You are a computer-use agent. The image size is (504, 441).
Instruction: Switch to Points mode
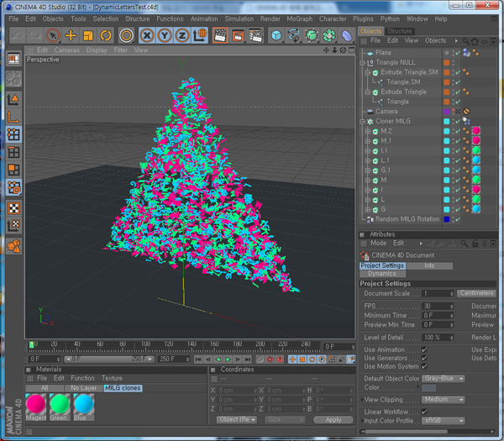(13, 134)
